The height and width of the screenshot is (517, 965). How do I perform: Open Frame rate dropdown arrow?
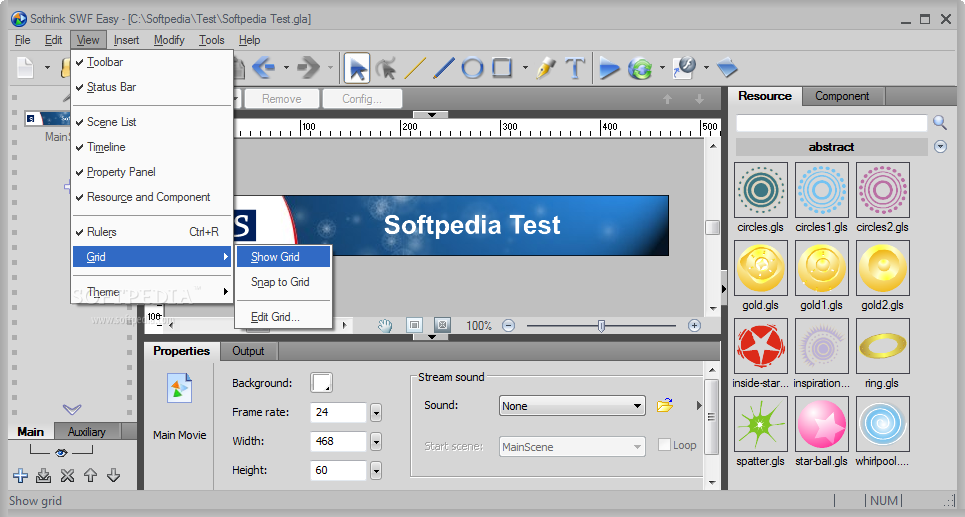(375, 412)
